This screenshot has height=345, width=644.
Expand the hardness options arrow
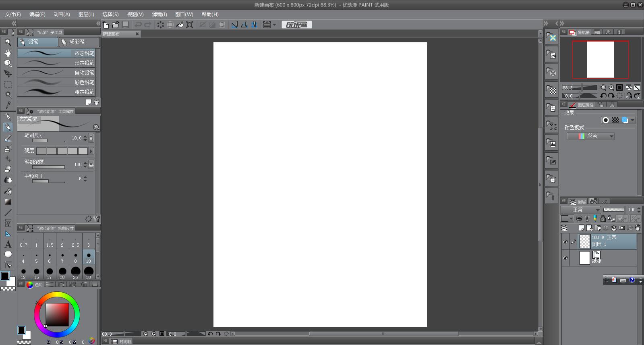tap(91, 151)
